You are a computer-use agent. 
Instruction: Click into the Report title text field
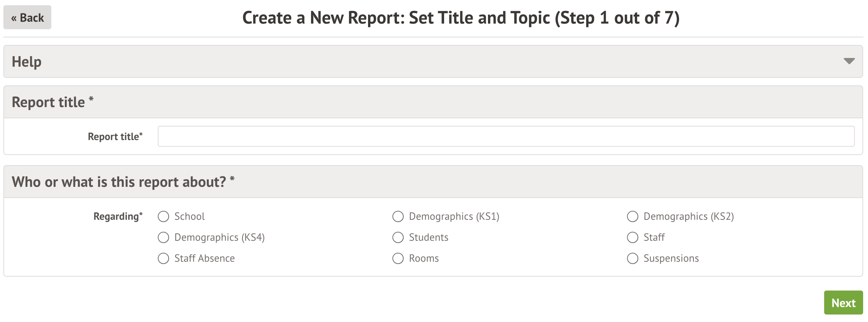tap(506, 136)
